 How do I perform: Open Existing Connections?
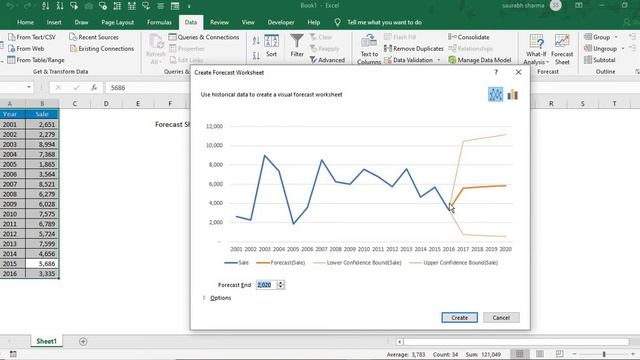coord(102,48)
